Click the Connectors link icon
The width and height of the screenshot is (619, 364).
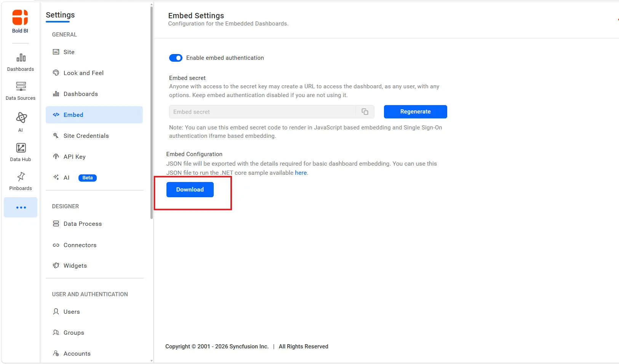pyautogui.click(x=56, y=245)
